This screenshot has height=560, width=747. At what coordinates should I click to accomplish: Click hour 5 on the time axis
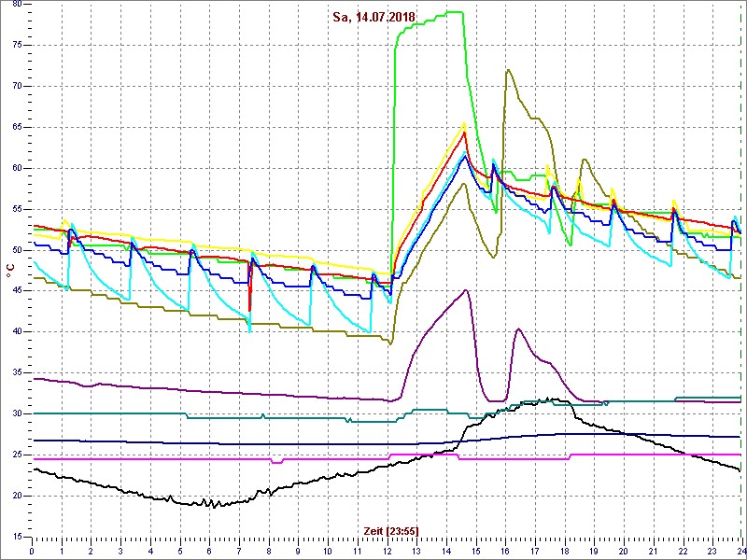pyautogui.click(x=179, y=550)
